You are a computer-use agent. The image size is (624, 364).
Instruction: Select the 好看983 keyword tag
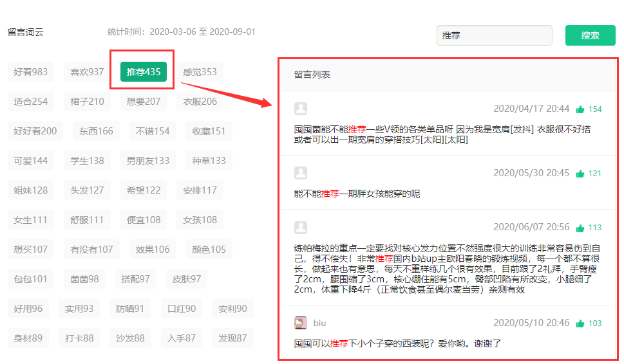pos(31,72)
